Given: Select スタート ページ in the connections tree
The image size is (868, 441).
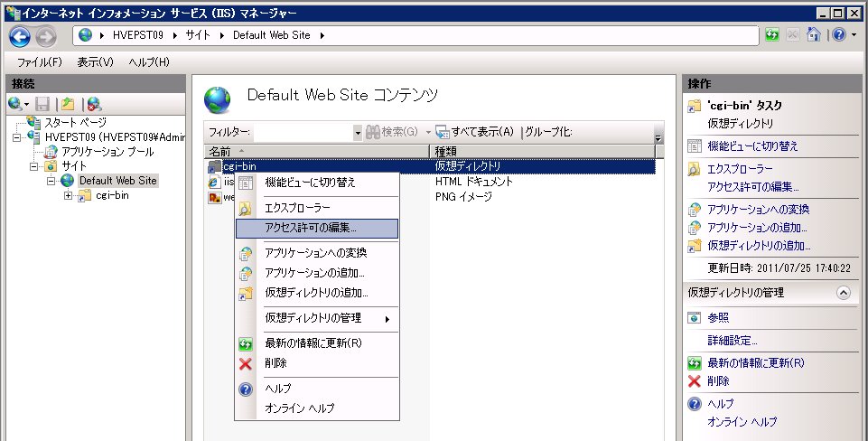Looking at the screenshot, I should pos(75,122).
